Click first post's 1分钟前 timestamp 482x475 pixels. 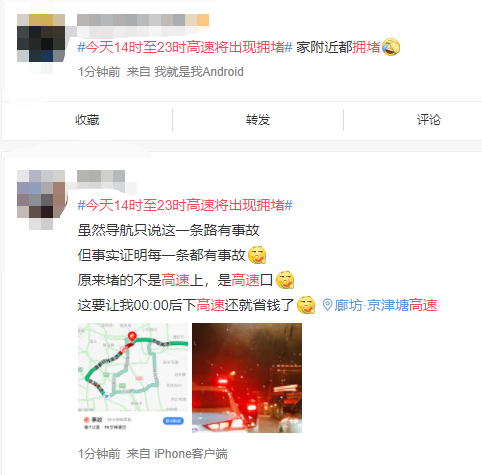coord(99,72)
